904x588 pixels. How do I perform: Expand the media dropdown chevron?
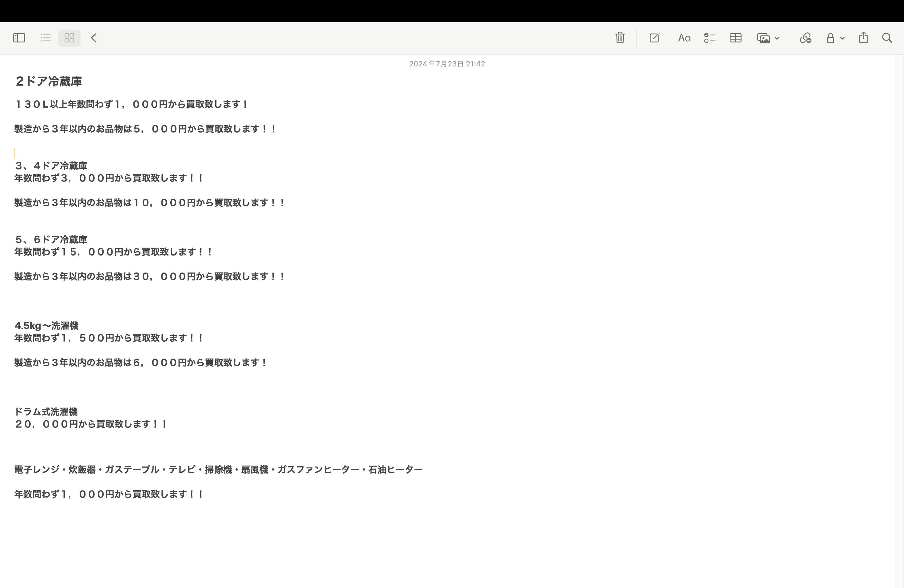click(x=777, y=38)
